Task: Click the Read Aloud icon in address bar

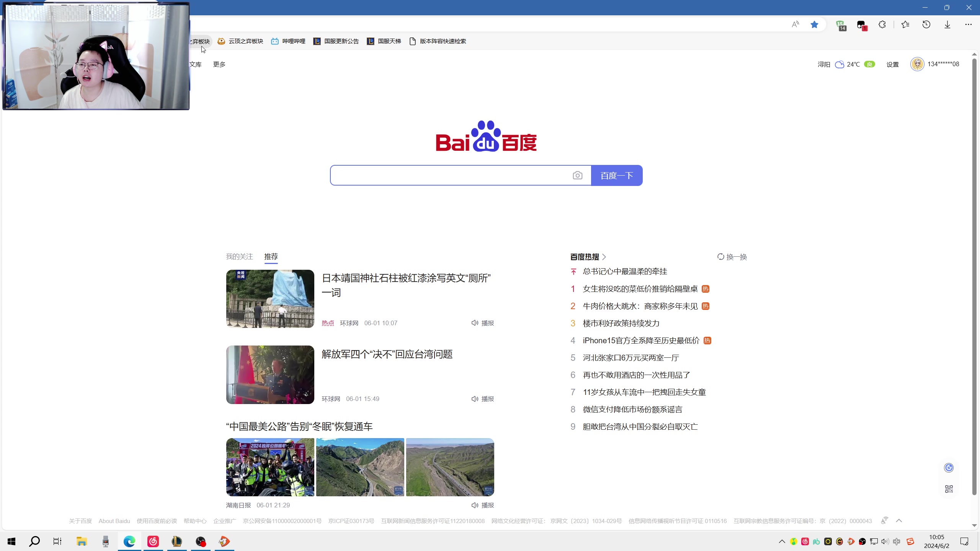Action: tap(795, 24)
